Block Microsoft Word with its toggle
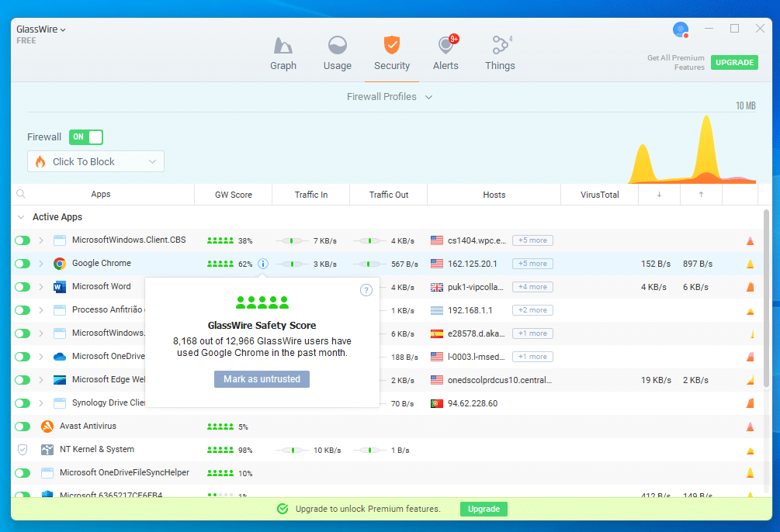780x532 pixels. [23, 287]
